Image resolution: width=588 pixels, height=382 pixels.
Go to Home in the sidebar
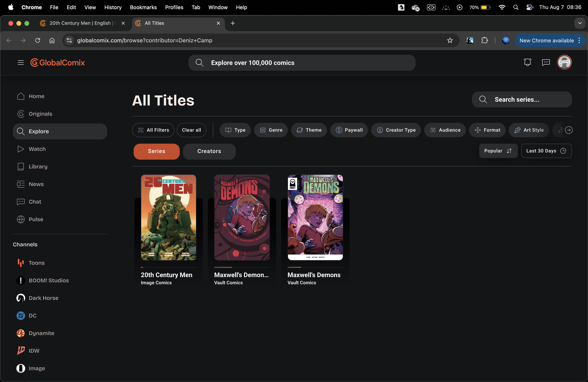60,96
